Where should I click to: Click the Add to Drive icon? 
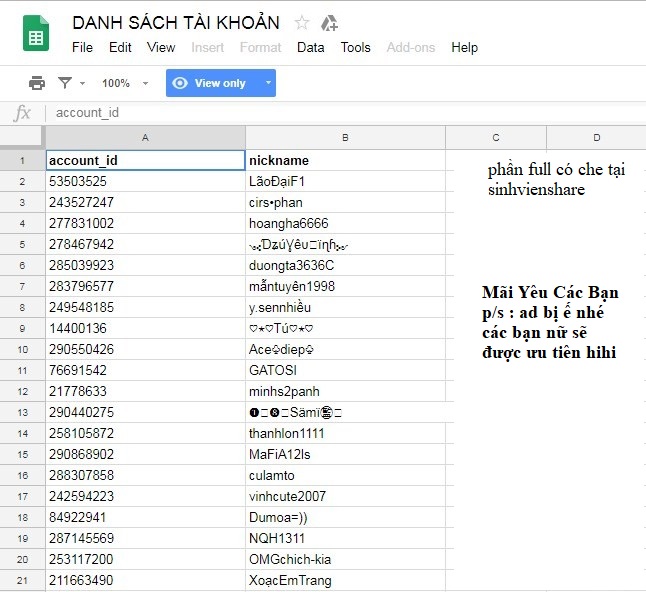tap(329, 23)
